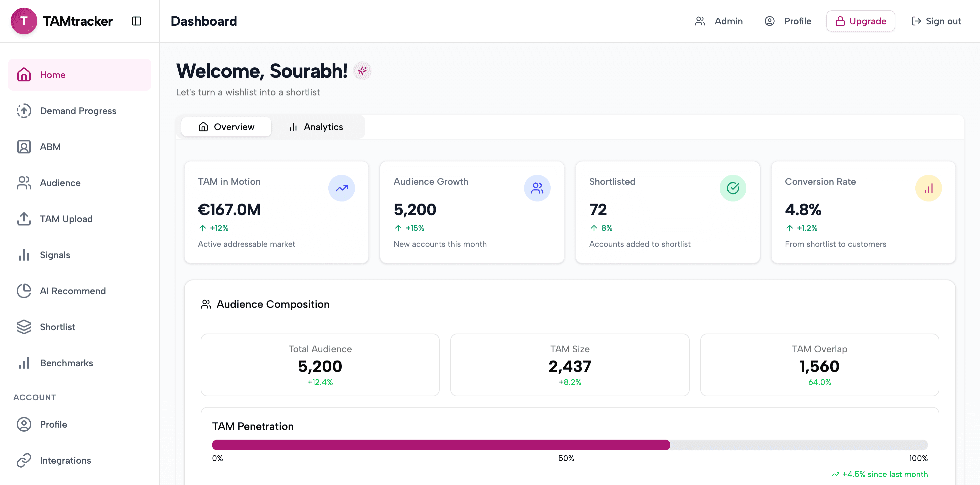980x485 pixels.
Task: Click the TAM Overlap card
Action: coord(819,365)
